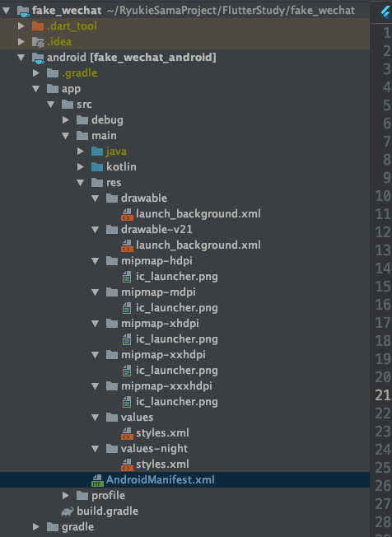Click the build.gradle elephant icon
This screenshot has height=537, width=392.
click(x=68, y=511)
